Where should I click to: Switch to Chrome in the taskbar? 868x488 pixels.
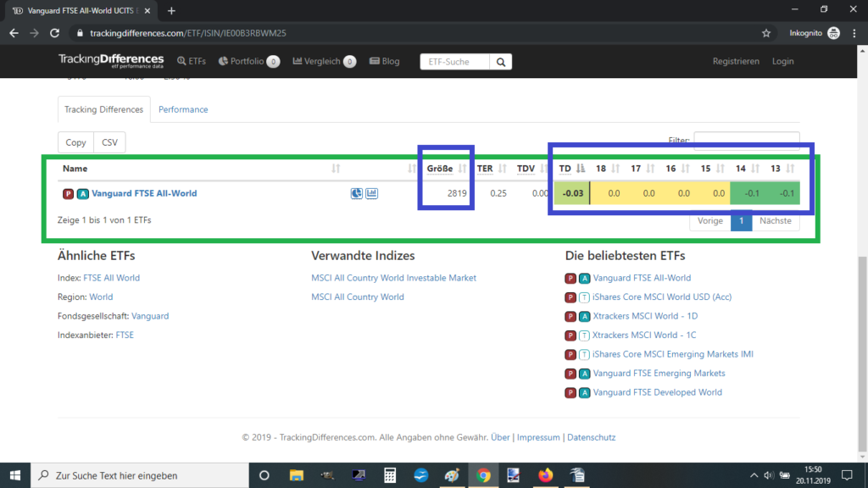tap(483, 475)
